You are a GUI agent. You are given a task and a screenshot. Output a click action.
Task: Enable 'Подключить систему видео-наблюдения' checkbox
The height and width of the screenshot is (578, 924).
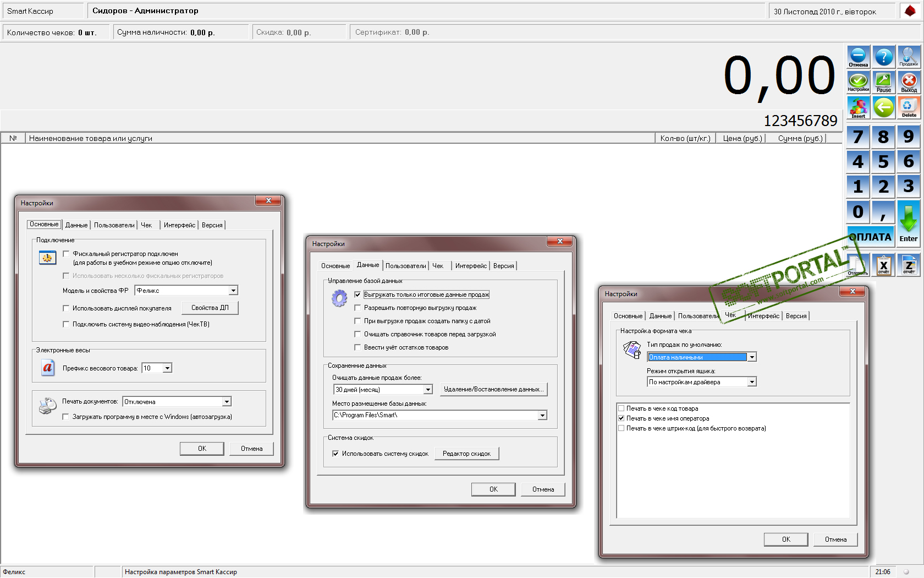point(67,324)
